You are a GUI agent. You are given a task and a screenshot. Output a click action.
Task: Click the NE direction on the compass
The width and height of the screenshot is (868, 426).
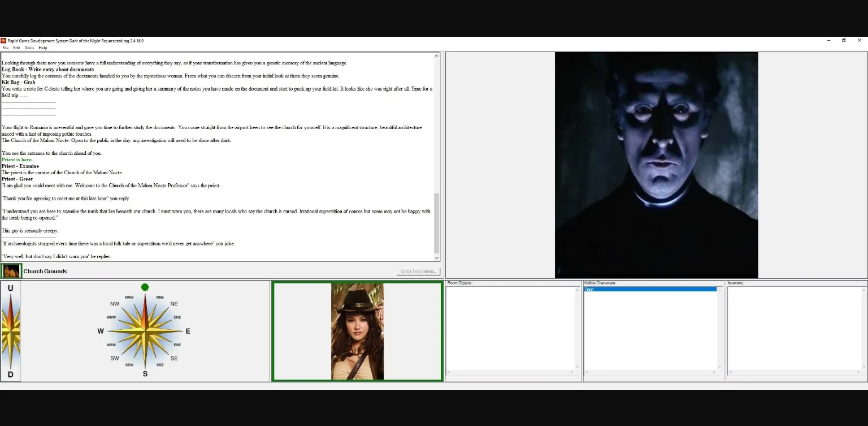174,304
